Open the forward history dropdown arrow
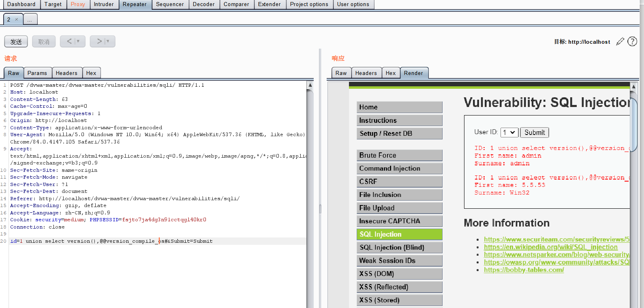 tap(108, 41)
